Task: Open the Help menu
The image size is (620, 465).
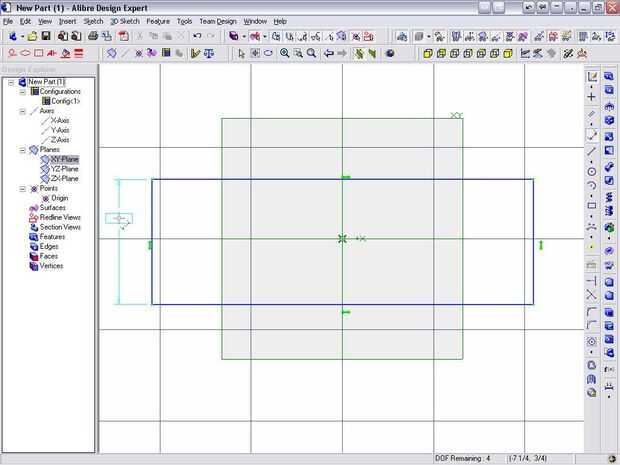Action: 280,21
